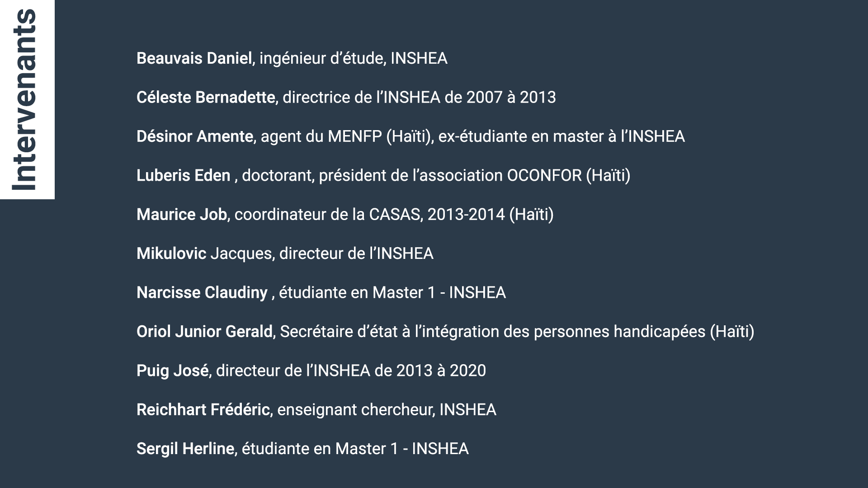Click "directrice de l'INSHEA de 2007 à 2013"
868x488 pixels.
(x=419, y=97)
